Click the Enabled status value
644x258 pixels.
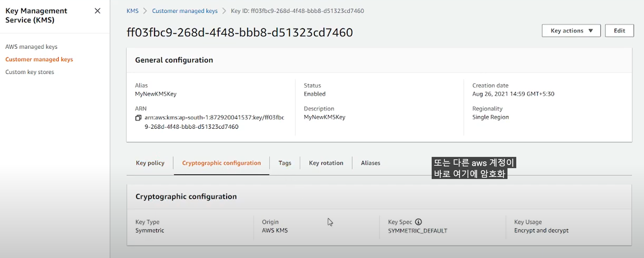[x=314, y=94]
